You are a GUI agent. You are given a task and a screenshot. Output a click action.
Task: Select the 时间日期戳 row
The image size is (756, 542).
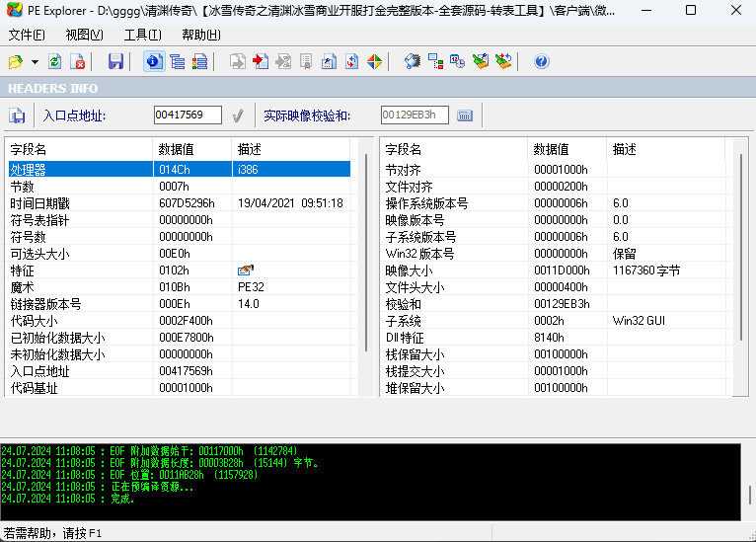[180, 203]
